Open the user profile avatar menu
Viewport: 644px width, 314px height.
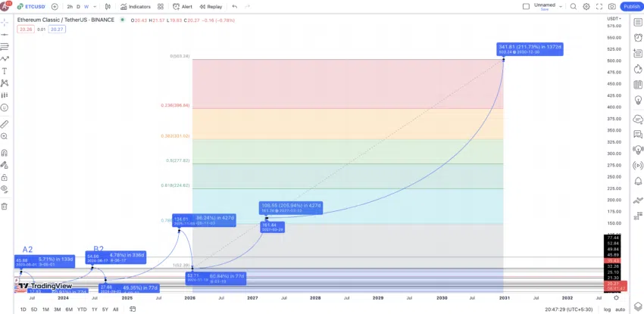pyautogui.click(x=6, y=6)
